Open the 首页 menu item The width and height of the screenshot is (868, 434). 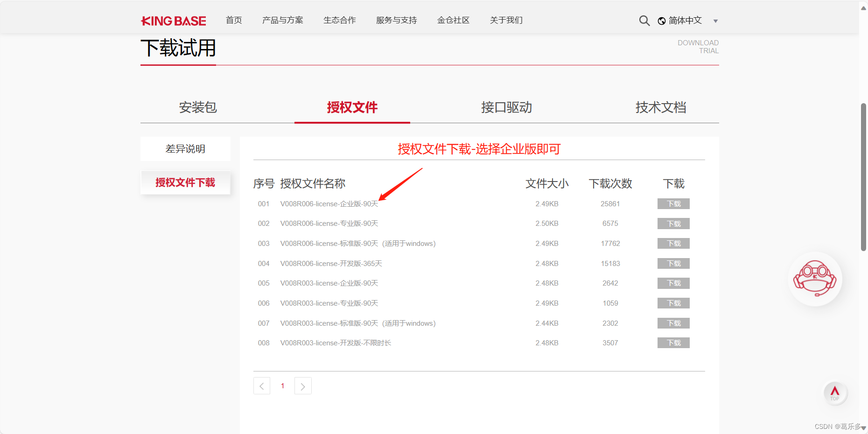point(234,20)
